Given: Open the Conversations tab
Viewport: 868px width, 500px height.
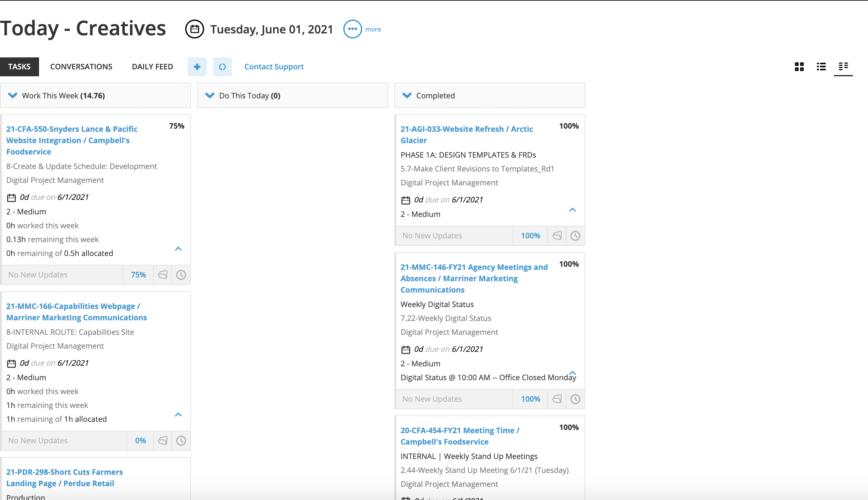Looking at the screenshot, I should tap(81, 67).
